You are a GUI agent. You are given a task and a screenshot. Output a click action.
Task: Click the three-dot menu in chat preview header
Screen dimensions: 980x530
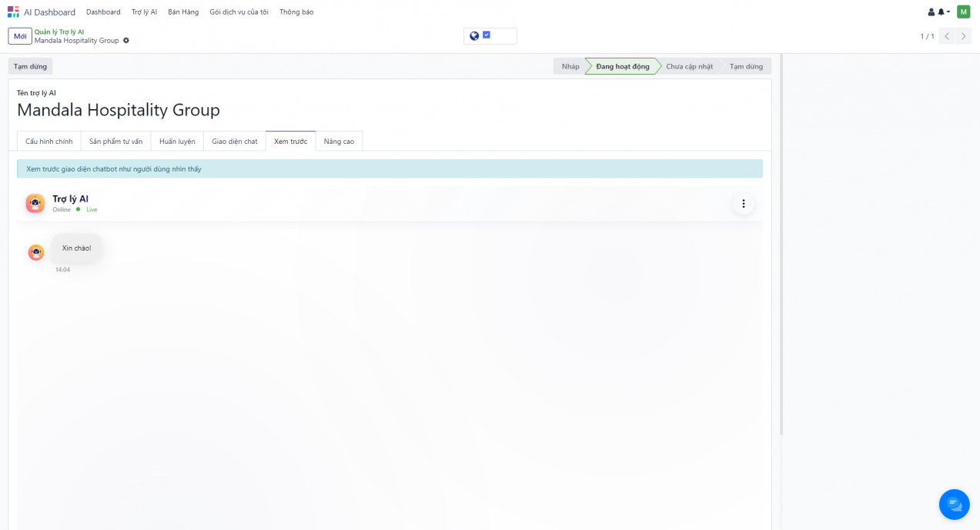point(743,204)
